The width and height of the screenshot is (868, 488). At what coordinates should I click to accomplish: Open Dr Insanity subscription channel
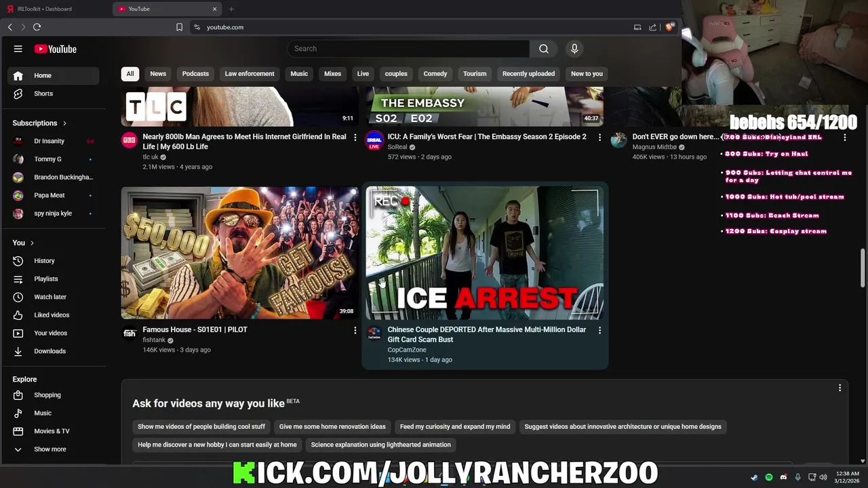[x=53, y=141]
